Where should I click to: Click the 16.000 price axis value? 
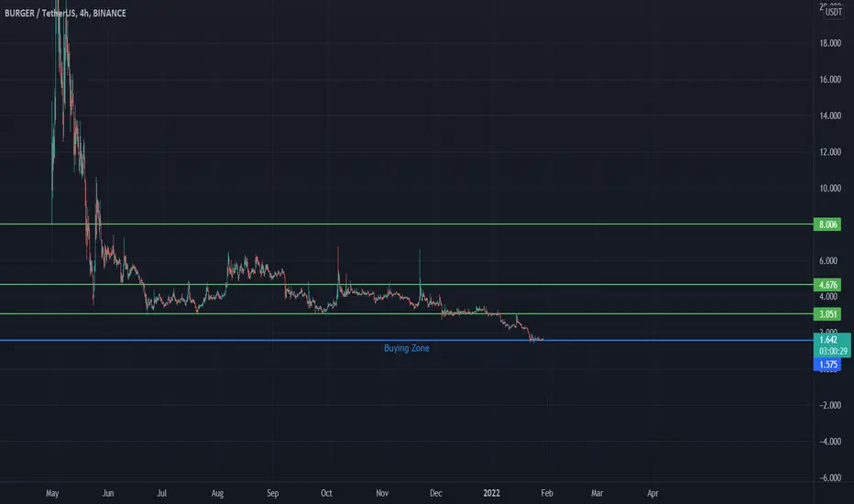830,80
